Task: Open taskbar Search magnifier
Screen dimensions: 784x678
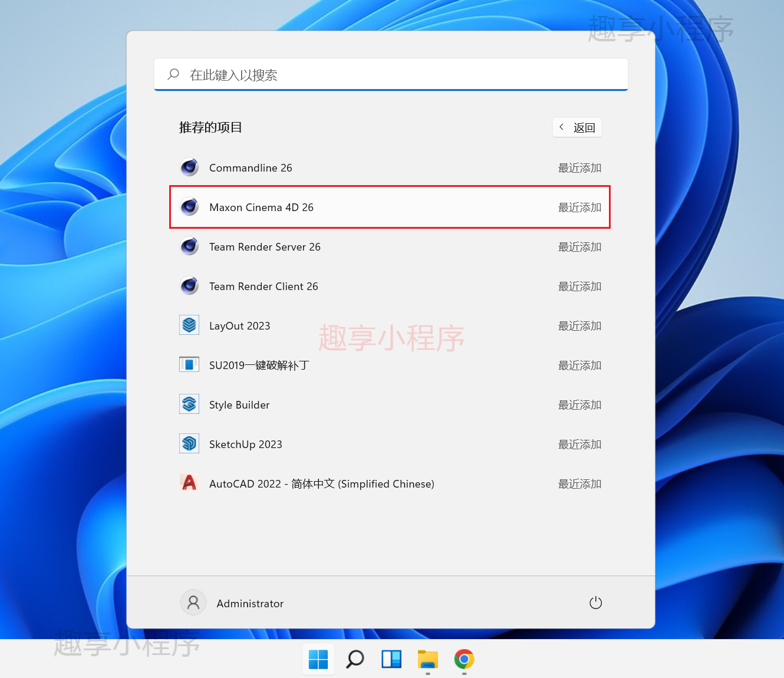Action: (355, 659)
